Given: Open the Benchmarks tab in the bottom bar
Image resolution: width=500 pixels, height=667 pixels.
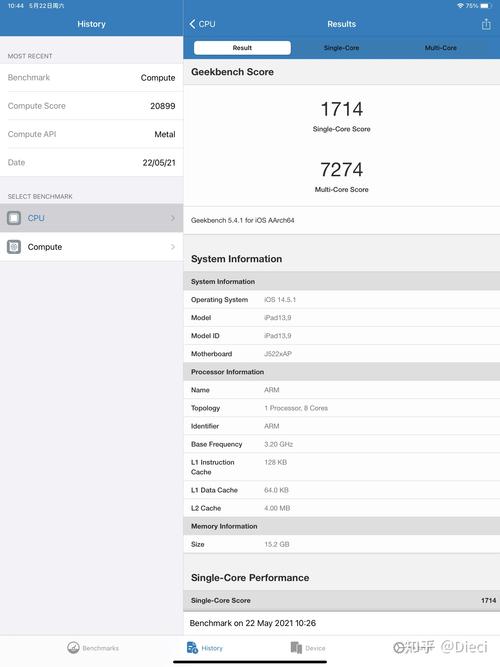Looking at the screenshot, I should [x=93, y=648].
